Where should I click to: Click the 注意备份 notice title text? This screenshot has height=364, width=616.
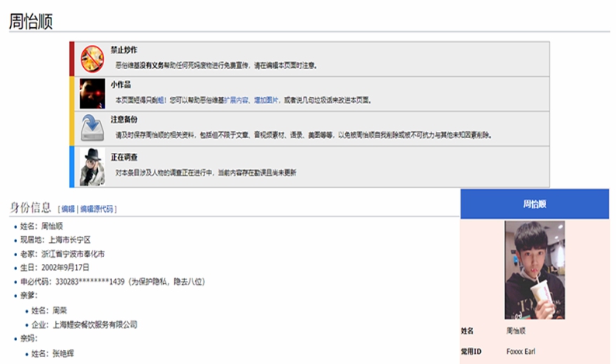coord(124,120)
